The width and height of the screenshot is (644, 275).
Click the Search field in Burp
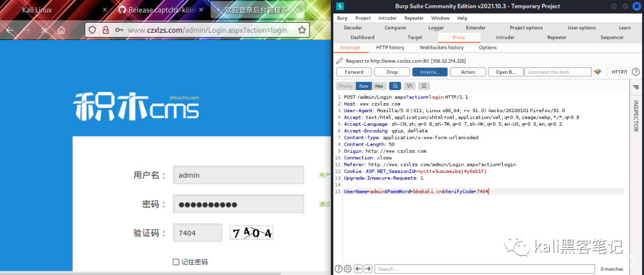click(485, 269)
